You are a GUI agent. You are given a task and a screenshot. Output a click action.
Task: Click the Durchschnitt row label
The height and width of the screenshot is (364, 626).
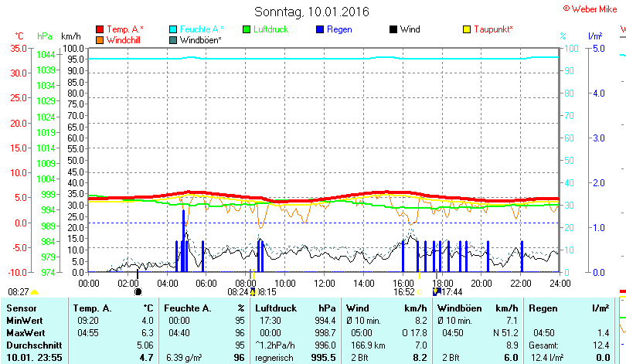[x=34, y=345]
